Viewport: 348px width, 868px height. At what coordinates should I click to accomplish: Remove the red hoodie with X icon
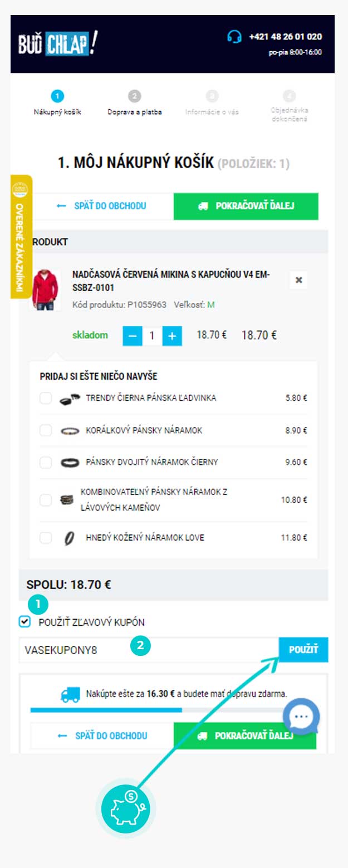click(x=298, y=281)
